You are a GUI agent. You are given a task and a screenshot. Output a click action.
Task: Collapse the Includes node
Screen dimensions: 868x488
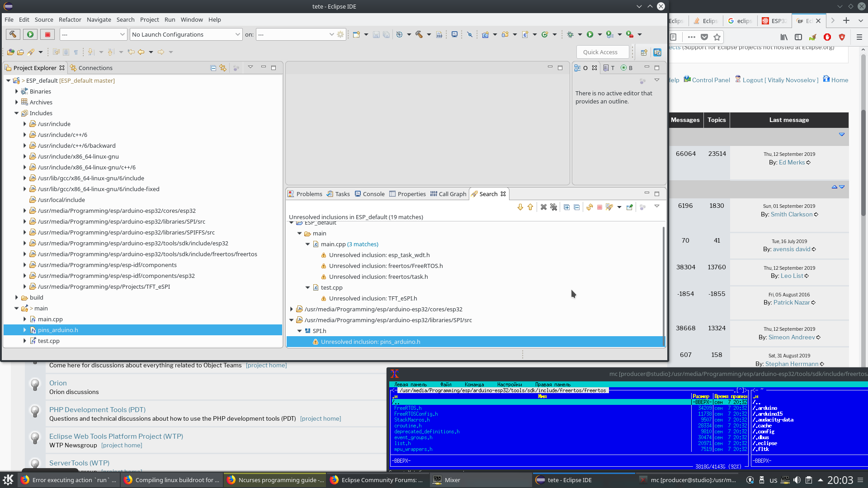point(17,113)
